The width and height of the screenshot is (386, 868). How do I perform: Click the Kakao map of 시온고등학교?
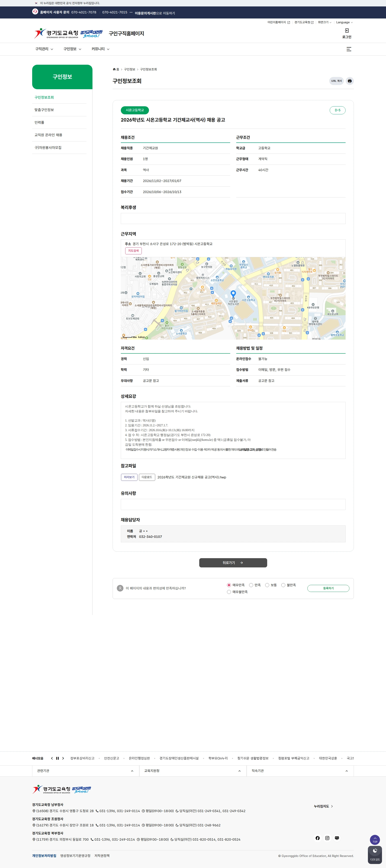(233, 298)
